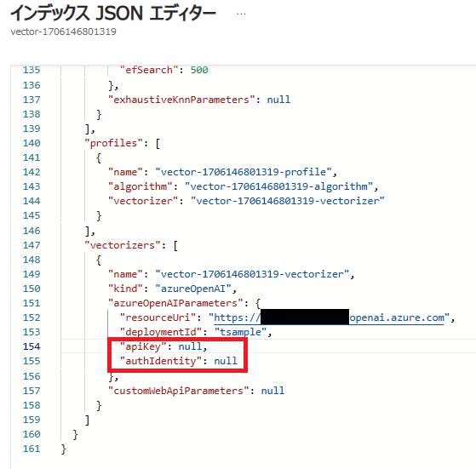This screenshot has width=476, height=469.
Task: Click line number 154 in the gutter
Action: tap(32, 346)
